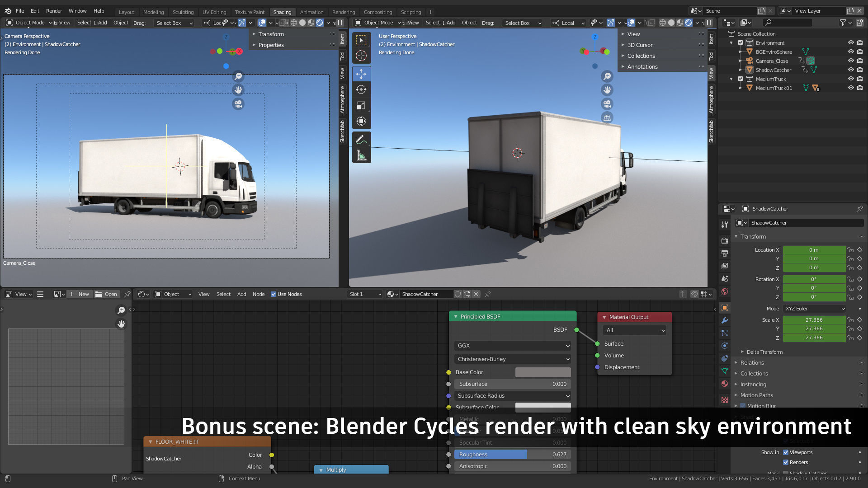The width and height of the screenshot is (868, 488).
Task: Open Help menu in top bar
Action: (99, 11)
